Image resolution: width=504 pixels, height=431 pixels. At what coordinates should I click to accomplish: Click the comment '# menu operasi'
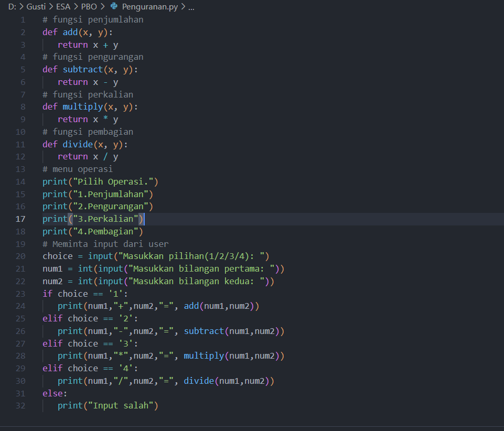(78, 169)
